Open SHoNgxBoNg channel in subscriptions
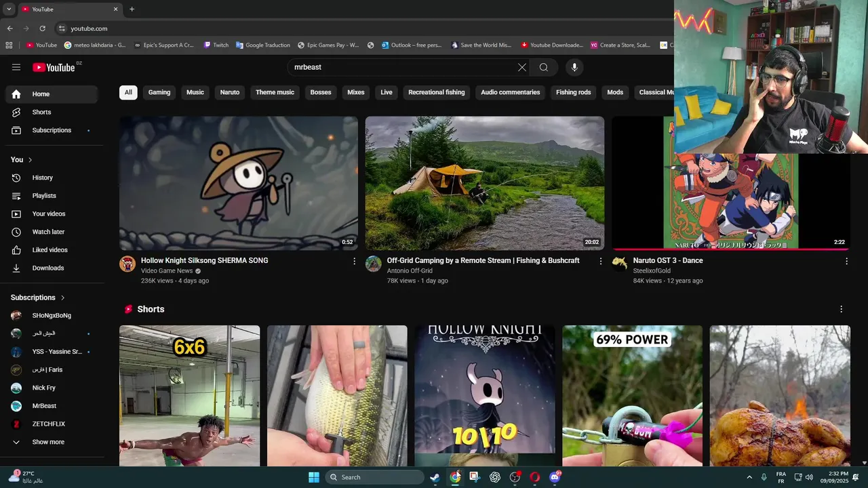Screen dimensions: 868x488 52,316
